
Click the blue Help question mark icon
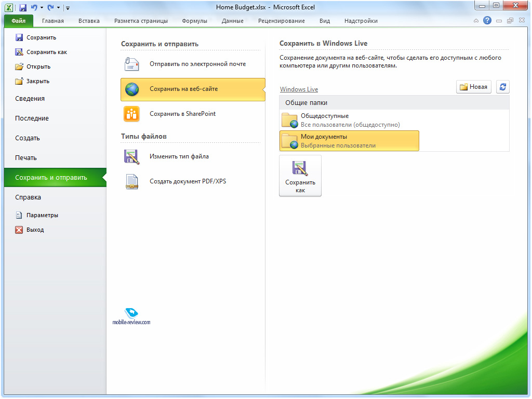click(487, 20)
